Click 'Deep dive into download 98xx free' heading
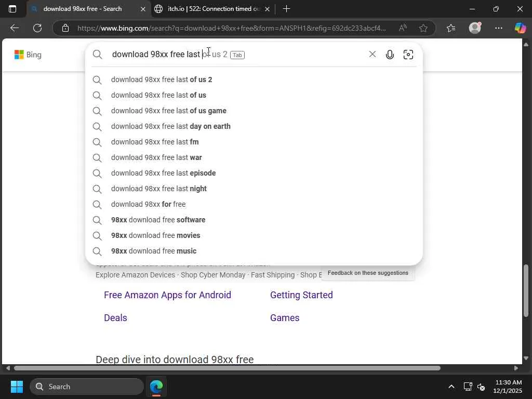 click(x=175, y=360)
